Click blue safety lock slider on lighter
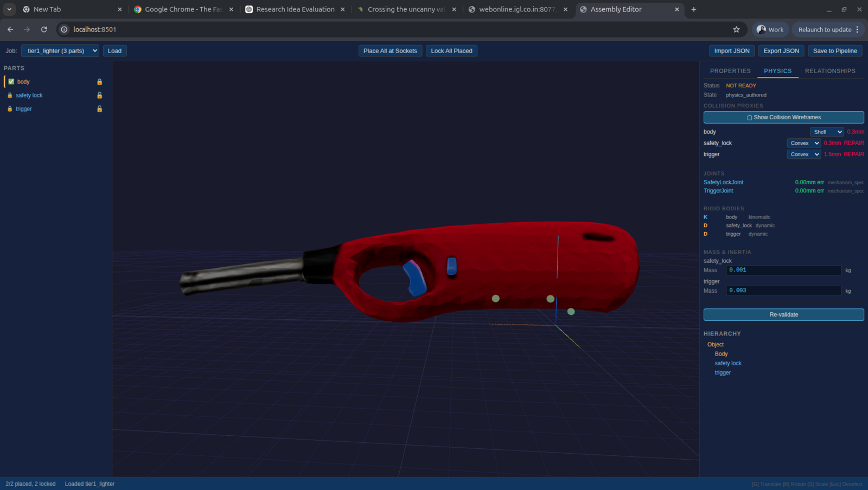Viewport: 868px width, 490px height. pos(452,266)
